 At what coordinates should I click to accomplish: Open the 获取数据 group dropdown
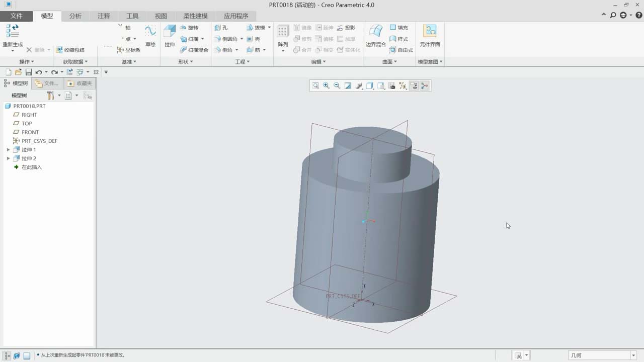point(75,62)
